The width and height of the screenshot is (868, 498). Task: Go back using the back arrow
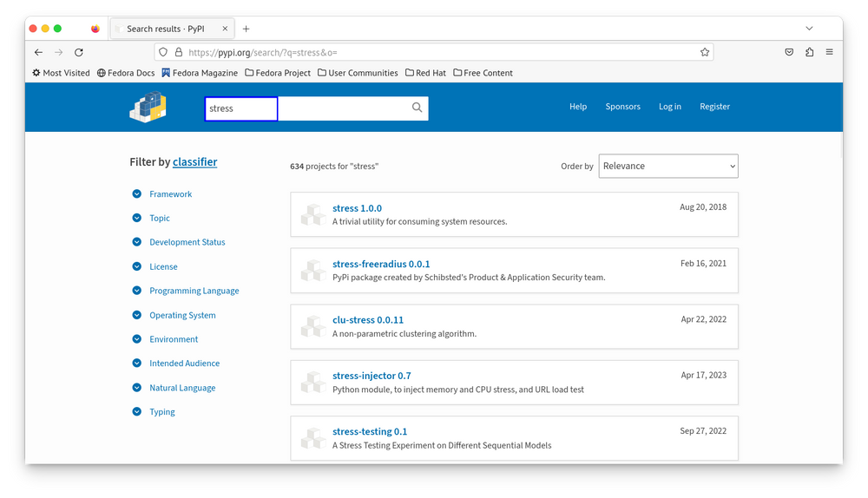tap(38, 52)
